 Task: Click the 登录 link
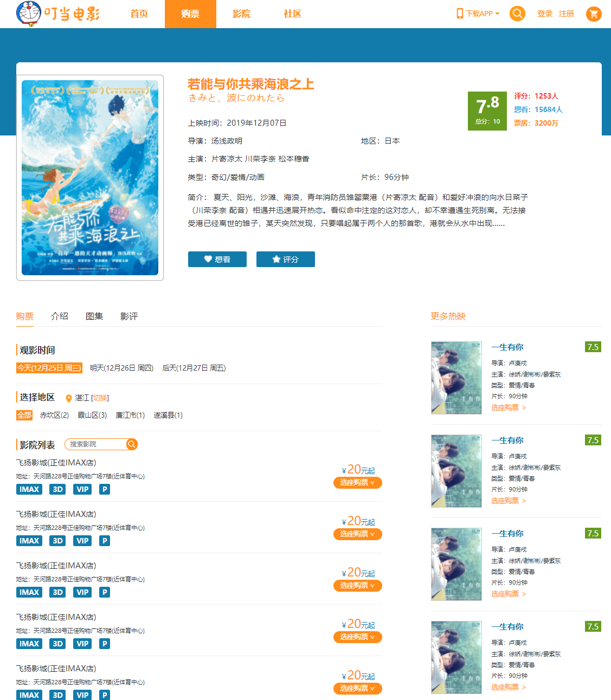coord(545,14)
